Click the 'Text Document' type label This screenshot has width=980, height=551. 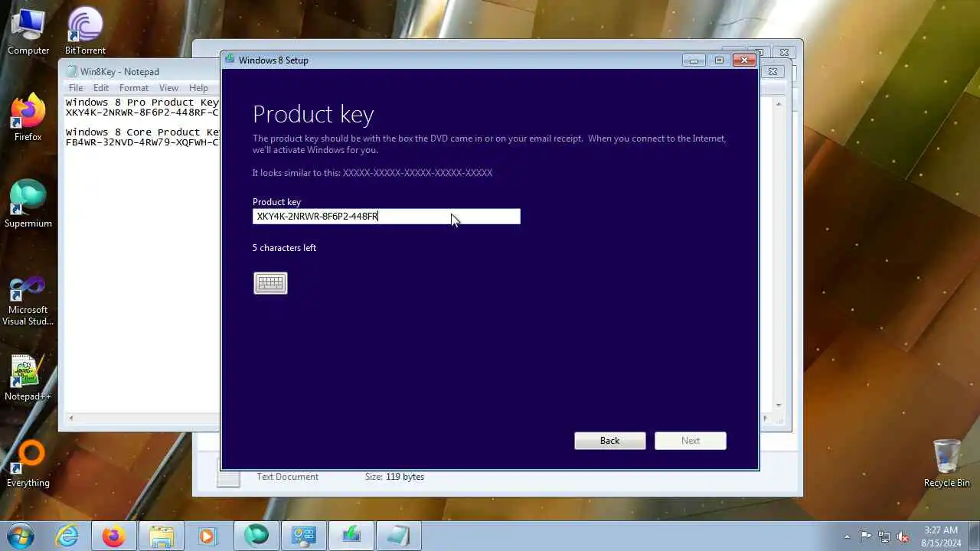pyautogui.click(x=287, y=477)
